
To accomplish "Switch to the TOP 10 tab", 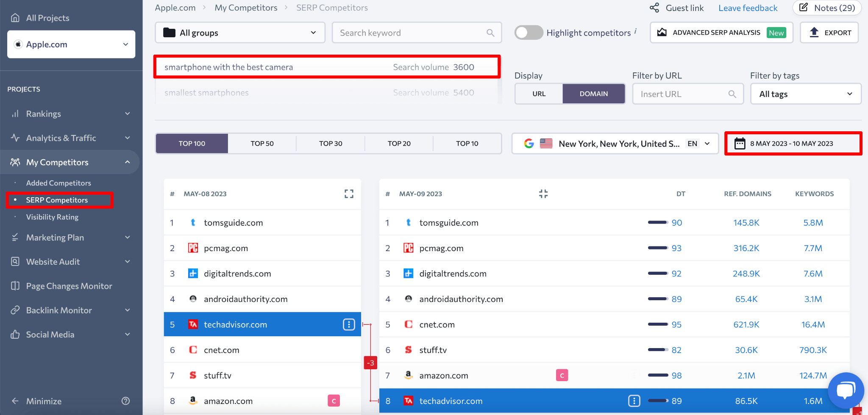I will tap(467, 143).
